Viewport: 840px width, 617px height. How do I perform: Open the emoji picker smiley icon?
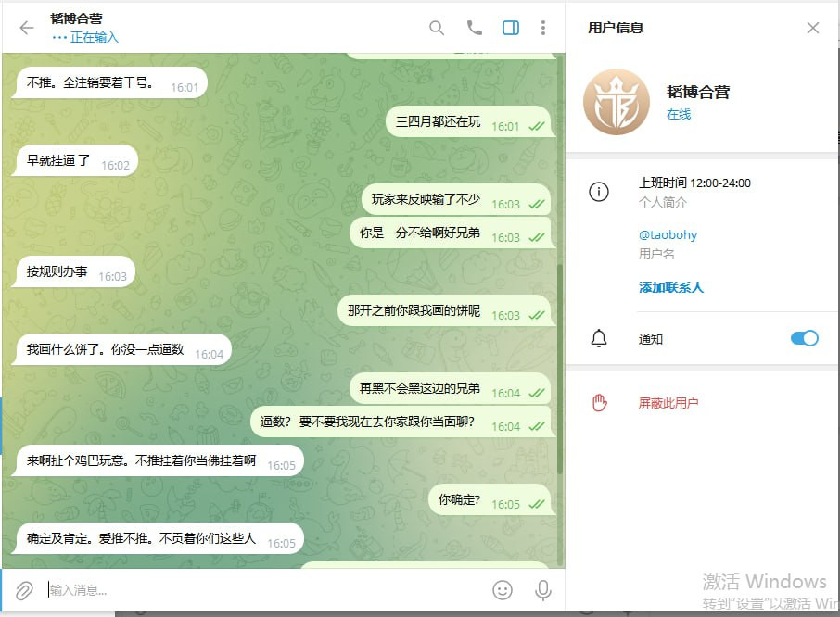point(503,589)
